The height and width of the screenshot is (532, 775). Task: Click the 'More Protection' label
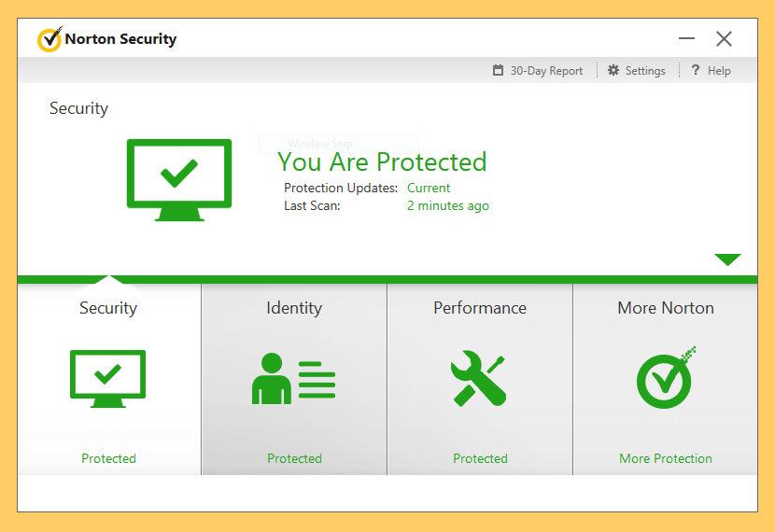(666, 458)
